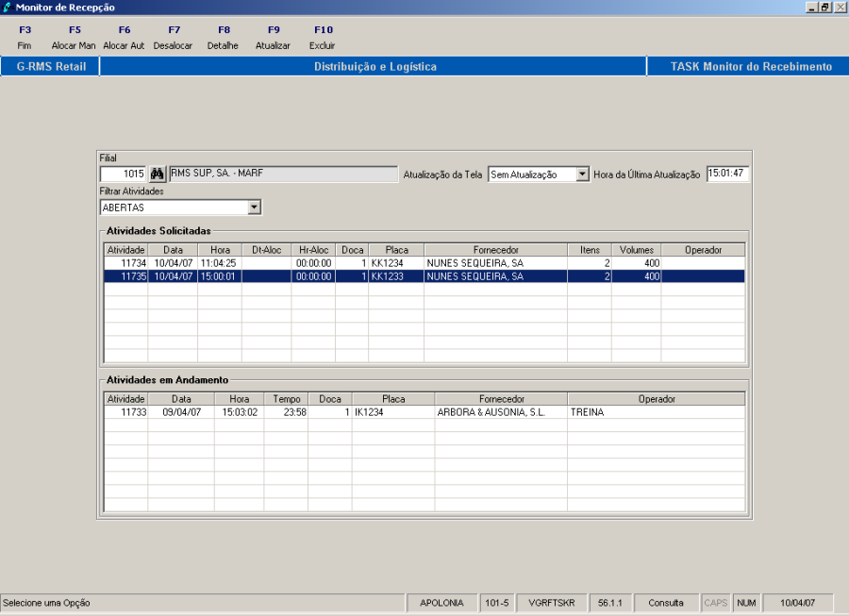
Task: Click Itens column header
Action: (x=590, y=250)
